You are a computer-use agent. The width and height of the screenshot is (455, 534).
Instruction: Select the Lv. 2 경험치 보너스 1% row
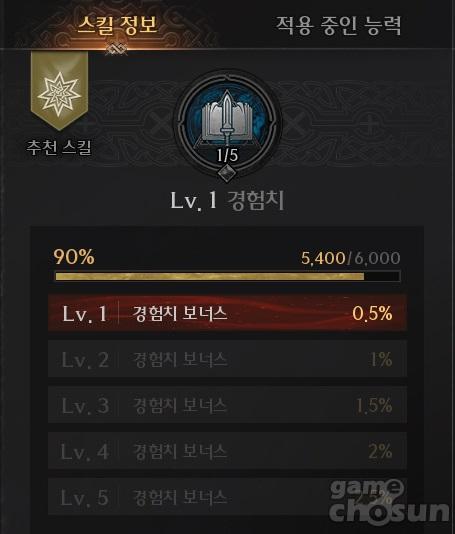tap(227, 359)
